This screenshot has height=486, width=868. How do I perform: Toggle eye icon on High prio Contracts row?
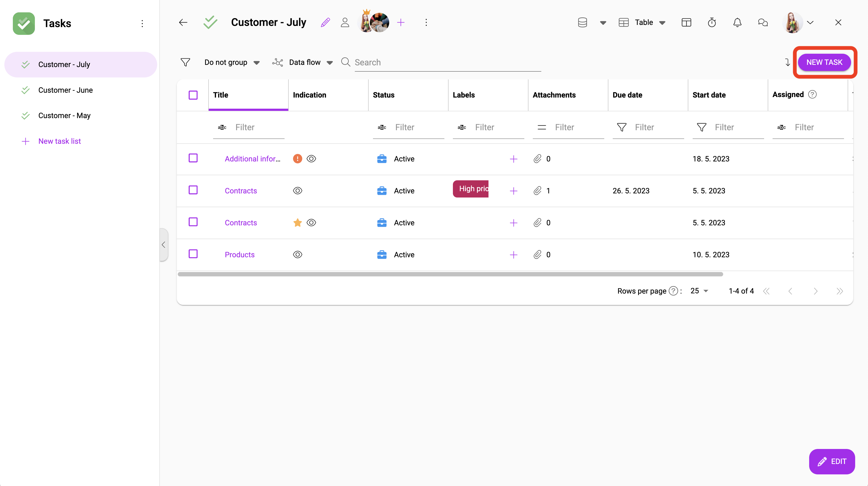coord(298,191)
